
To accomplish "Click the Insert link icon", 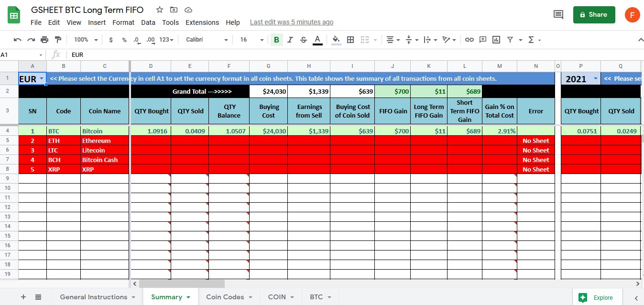I will click(469, 40).
